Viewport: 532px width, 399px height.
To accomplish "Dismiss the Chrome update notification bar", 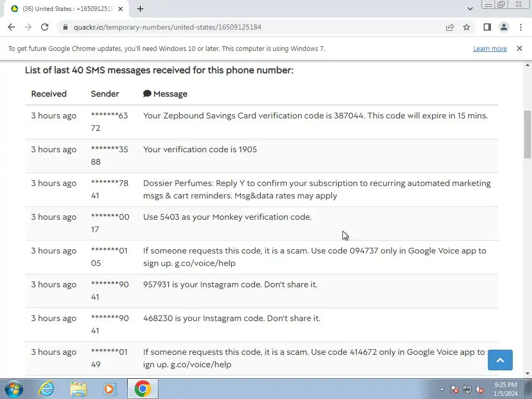I will click(x=520, y=48).
